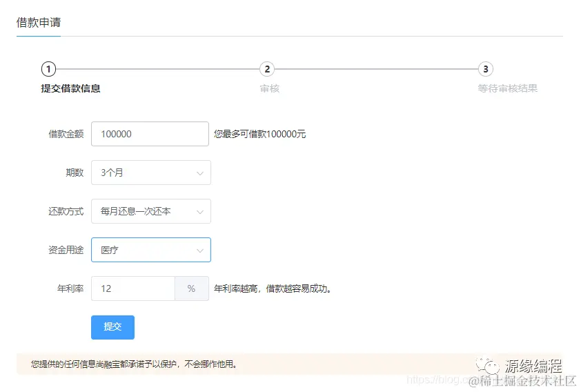The height and width of the screenshot is (392, 581).
Task: Click step 2 circle 审核
Action: coord(267,69)
